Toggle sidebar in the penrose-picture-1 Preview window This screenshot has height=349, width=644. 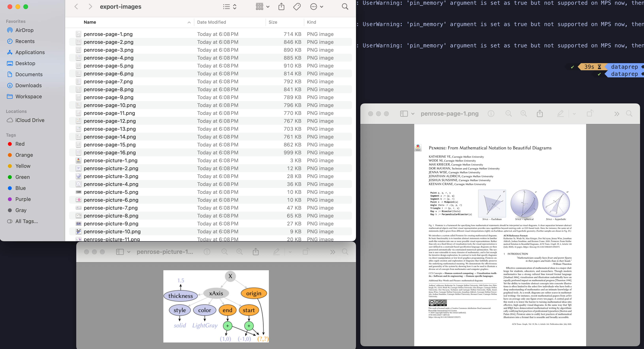[120, 252]
